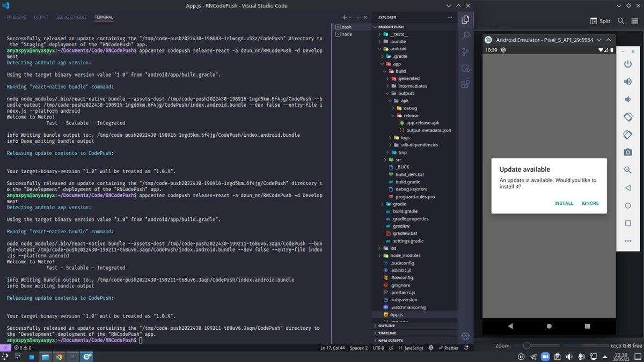Switch to the PROBLEMS tab
Screen dimensions: 644x362
[16, 17]
